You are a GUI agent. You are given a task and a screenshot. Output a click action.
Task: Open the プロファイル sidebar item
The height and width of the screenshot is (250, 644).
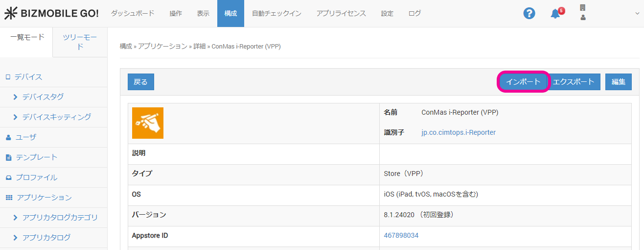pyautogui.click(x=36, y=177)
